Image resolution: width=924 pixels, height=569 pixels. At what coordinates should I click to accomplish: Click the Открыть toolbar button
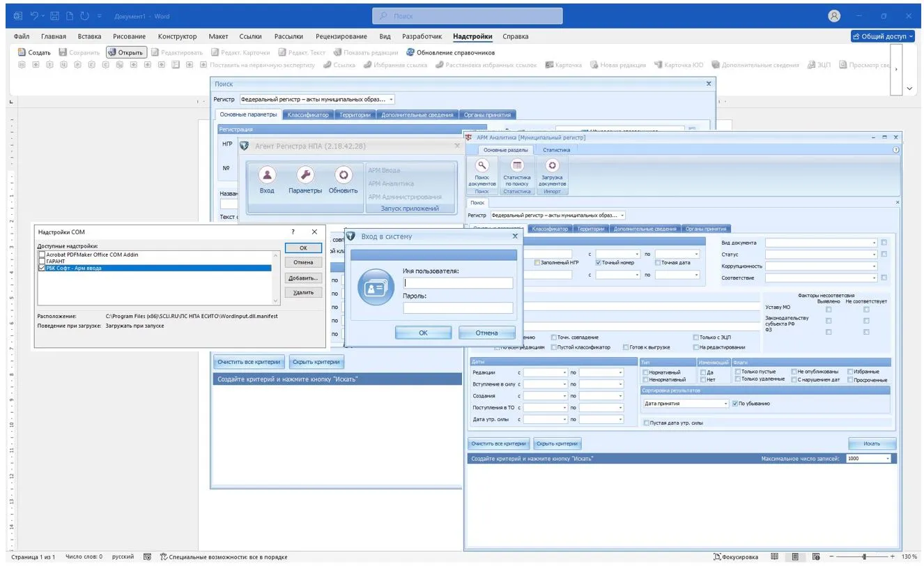(x=126, y=52)
